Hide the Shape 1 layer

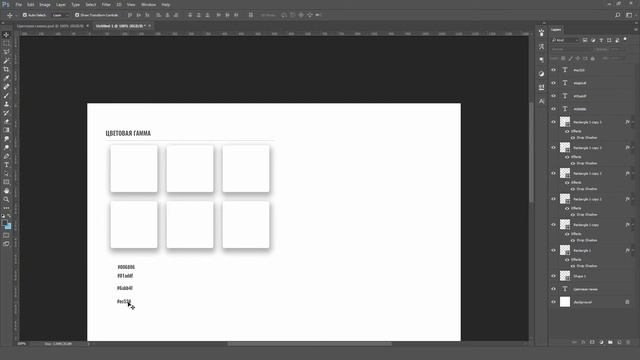tap(553, 276)
